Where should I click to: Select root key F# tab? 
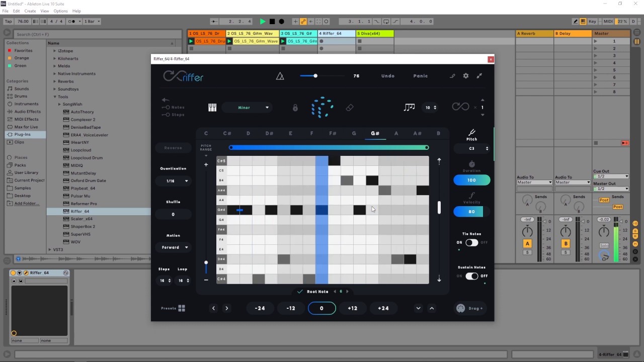(x=333, y=133)
